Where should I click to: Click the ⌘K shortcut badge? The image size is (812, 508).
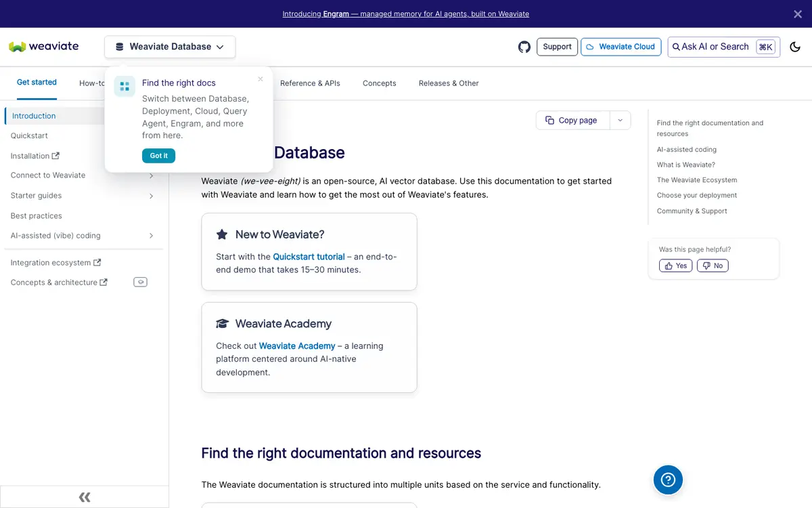766,47
